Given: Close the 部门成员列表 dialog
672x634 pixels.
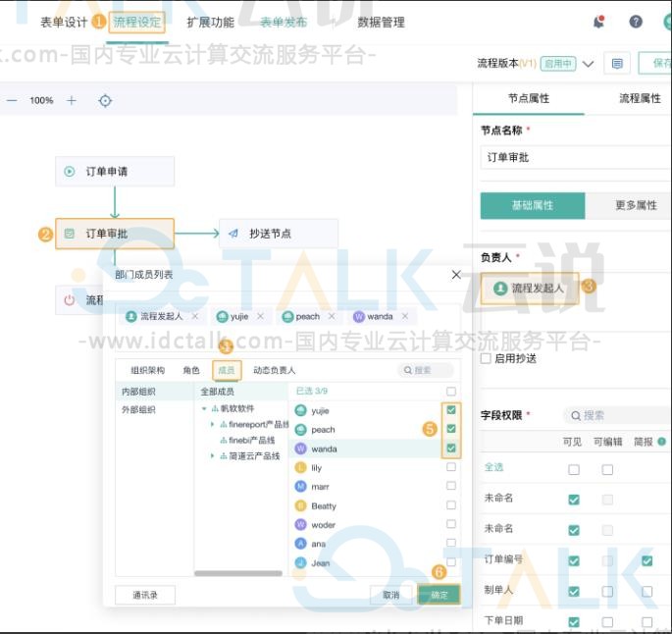Looking at the screenshot, I should pos(456,275).
